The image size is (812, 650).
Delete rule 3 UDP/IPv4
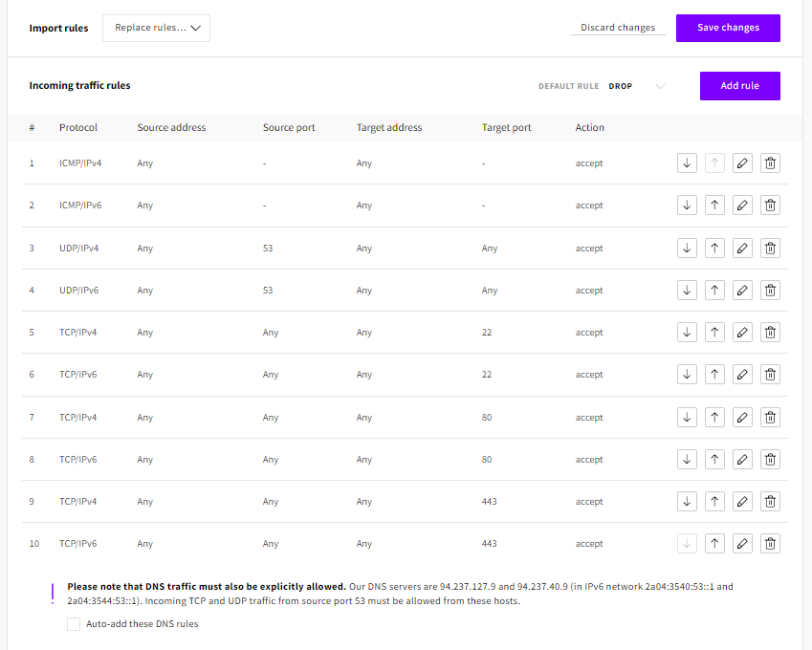click(770, 248)
